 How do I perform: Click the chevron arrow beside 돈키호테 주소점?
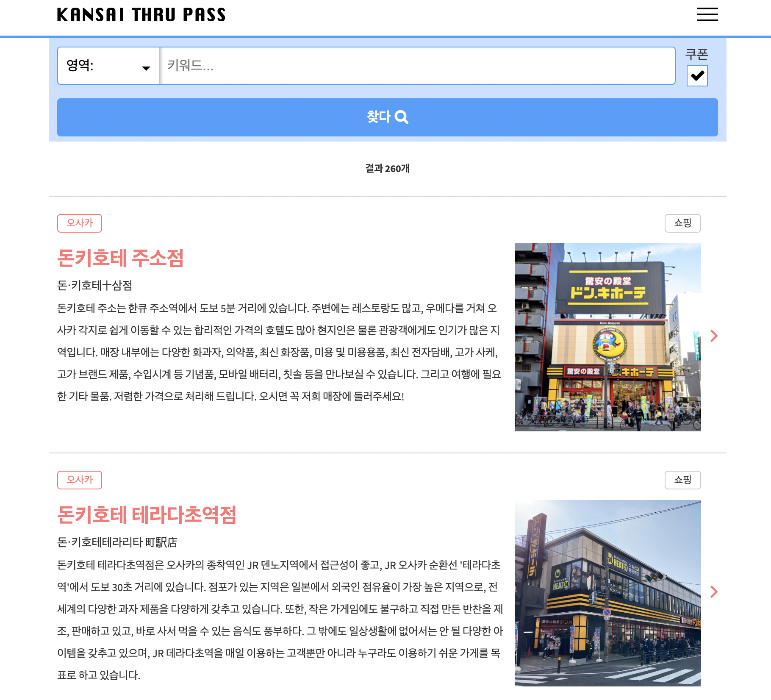[714, 336]
